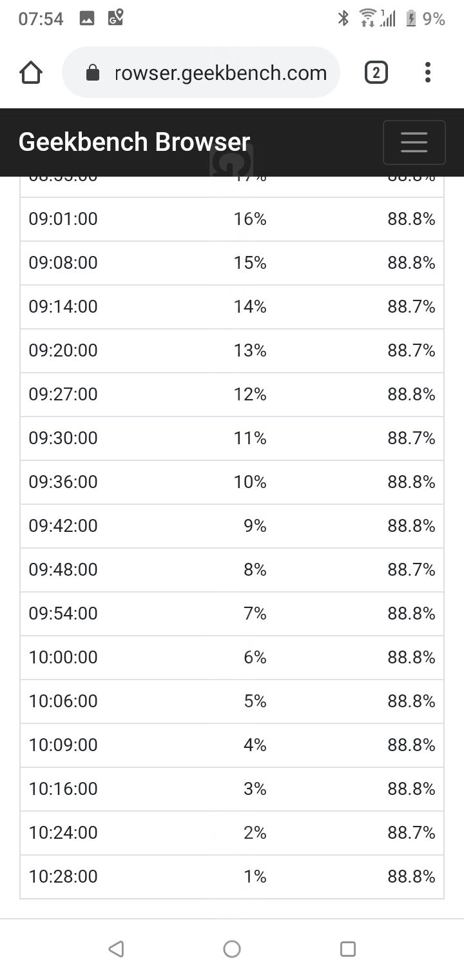Tap the 10% battery level cell
464x980 pixels.
coord(250,482)
